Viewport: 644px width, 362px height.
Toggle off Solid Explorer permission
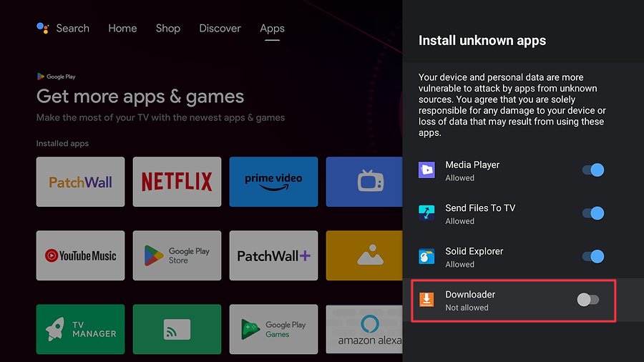pos(593,257)
